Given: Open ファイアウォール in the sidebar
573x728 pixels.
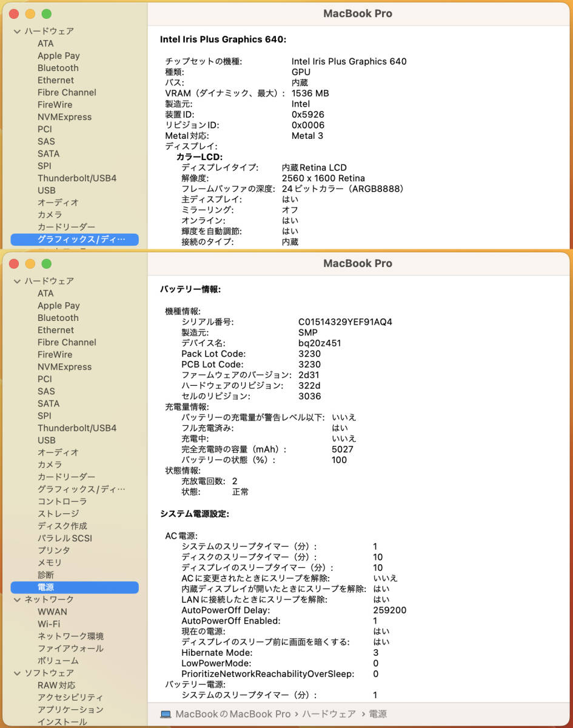Looking at the screenshot, I should coord(70,649).
